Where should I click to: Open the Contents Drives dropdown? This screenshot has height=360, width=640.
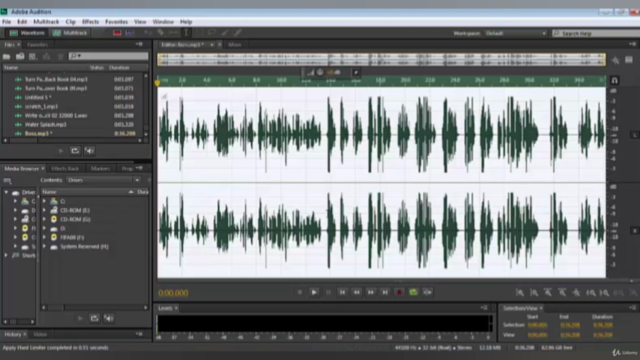click(x=103, y=180)
